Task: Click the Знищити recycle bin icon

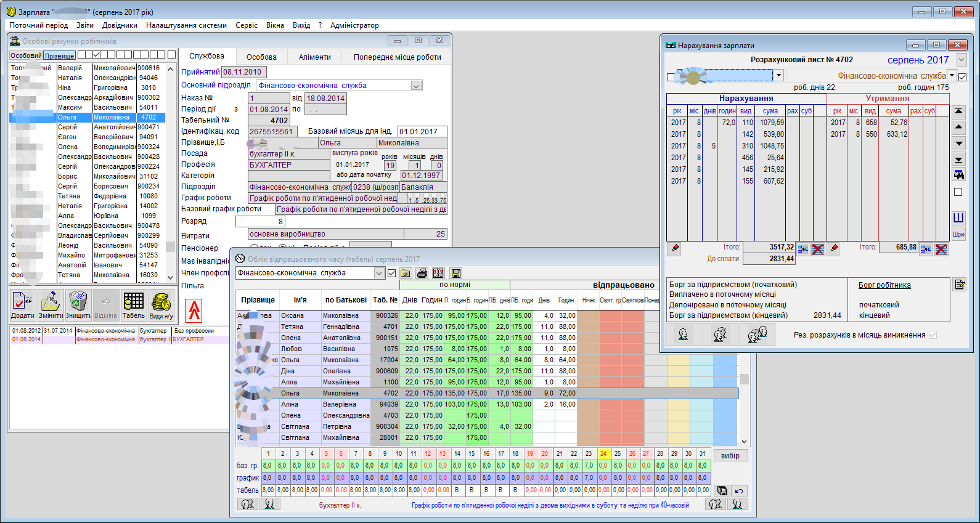Action: tap(78, 305)
